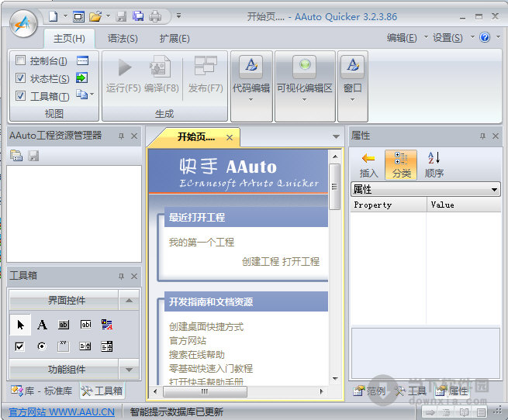
Task: Switch to 库 - 标准库 bottom tab
Action: point(41,391)
